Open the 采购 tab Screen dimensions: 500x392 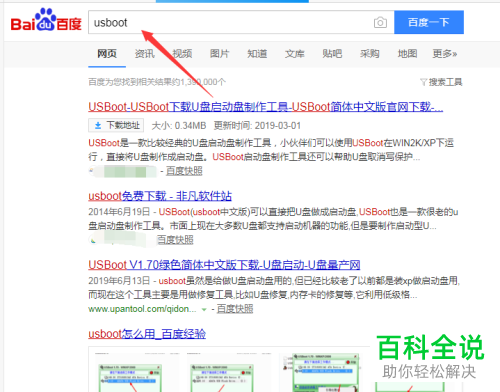[370, 54]
